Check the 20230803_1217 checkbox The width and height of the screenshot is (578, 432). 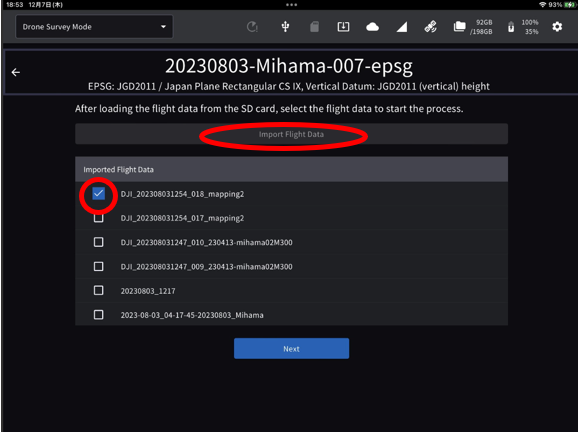pyautogui.click(x=98, y=290)
